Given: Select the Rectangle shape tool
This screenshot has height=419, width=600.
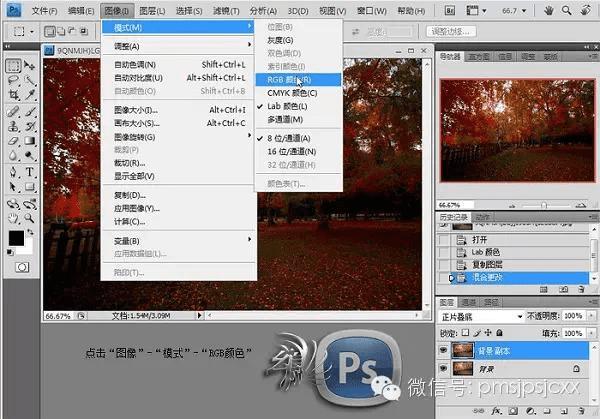Looking at the screenshot, I should (x=29, y=187).
